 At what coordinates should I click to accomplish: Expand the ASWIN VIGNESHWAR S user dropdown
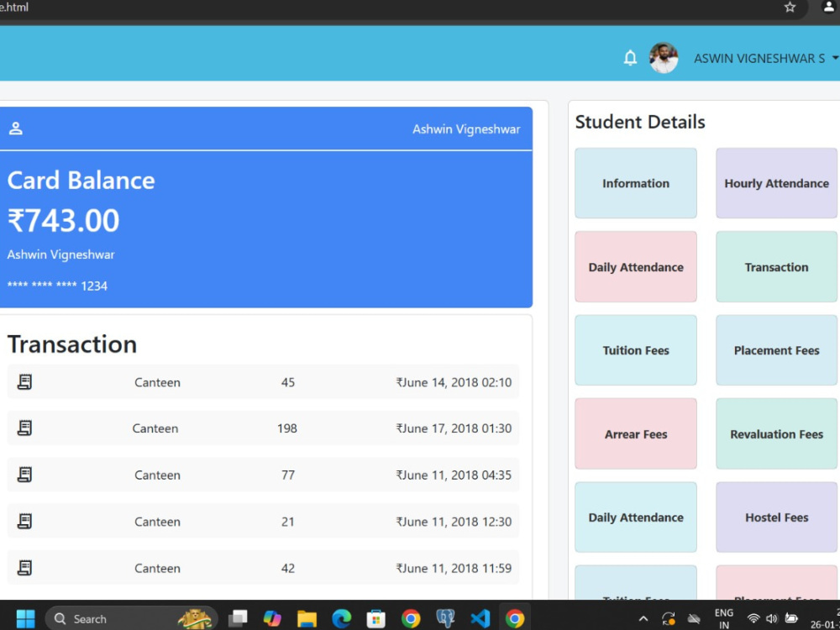click(766, 59)
